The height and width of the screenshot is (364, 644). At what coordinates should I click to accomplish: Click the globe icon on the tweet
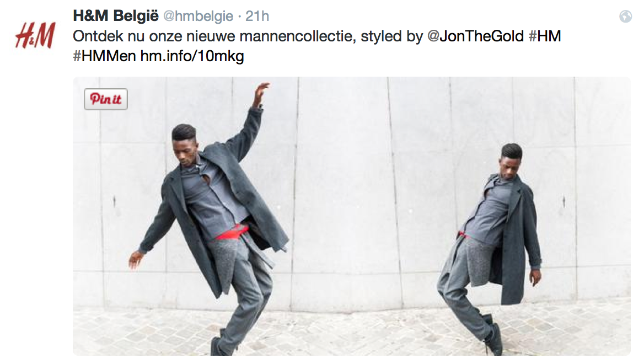625,17
